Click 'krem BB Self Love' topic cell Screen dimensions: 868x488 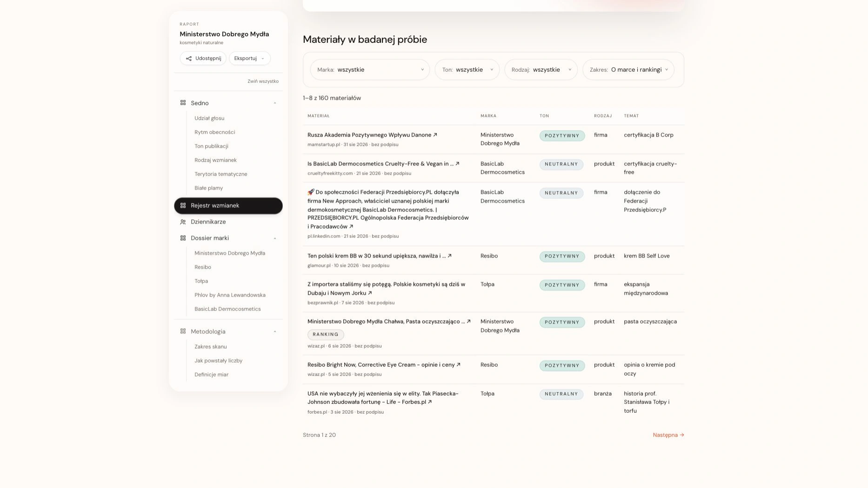click(647, 256)
